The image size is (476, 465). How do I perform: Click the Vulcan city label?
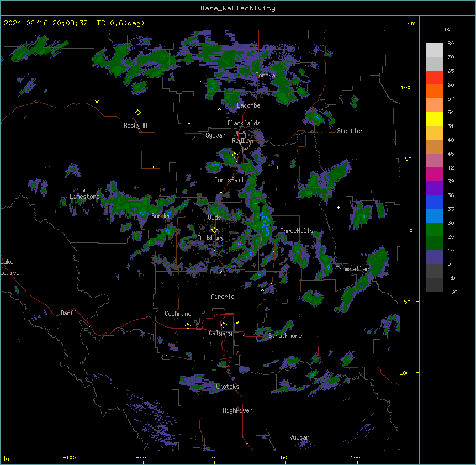(299, 437)
